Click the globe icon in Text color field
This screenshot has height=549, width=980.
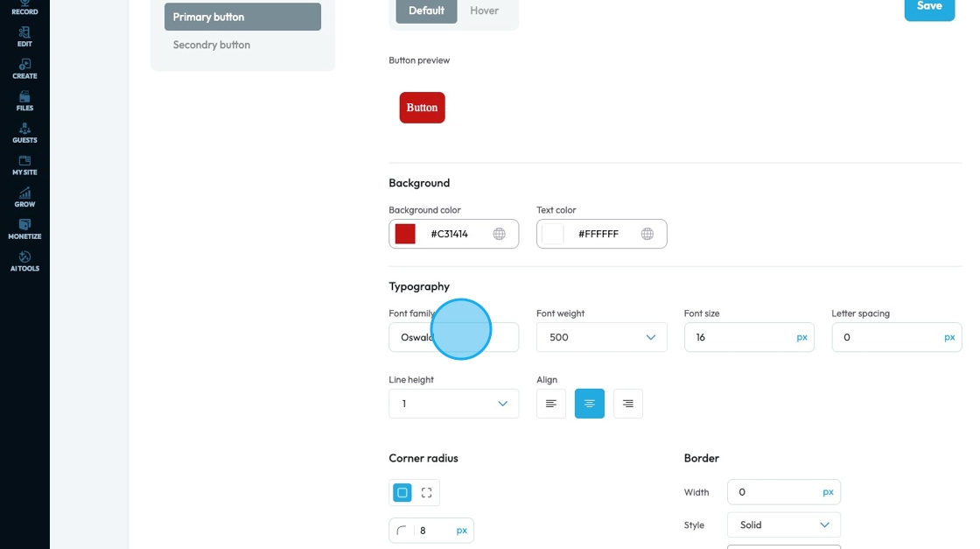click(x=647, y=234)
